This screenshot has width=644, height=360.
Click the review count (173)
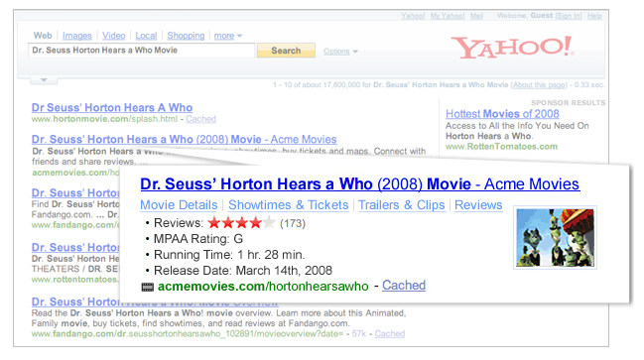point(293,224)
